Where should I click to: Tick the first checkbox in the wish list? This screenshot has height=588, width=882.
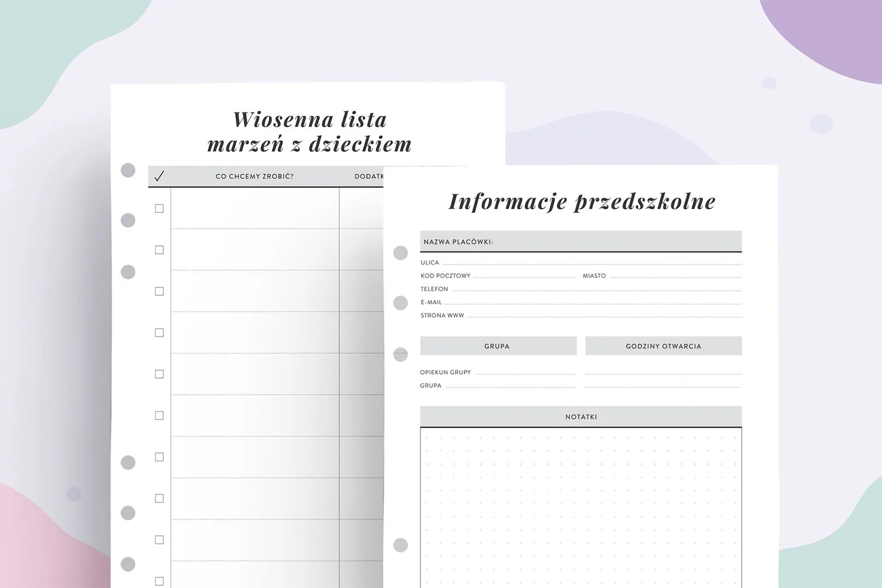[x=159, y=209]
